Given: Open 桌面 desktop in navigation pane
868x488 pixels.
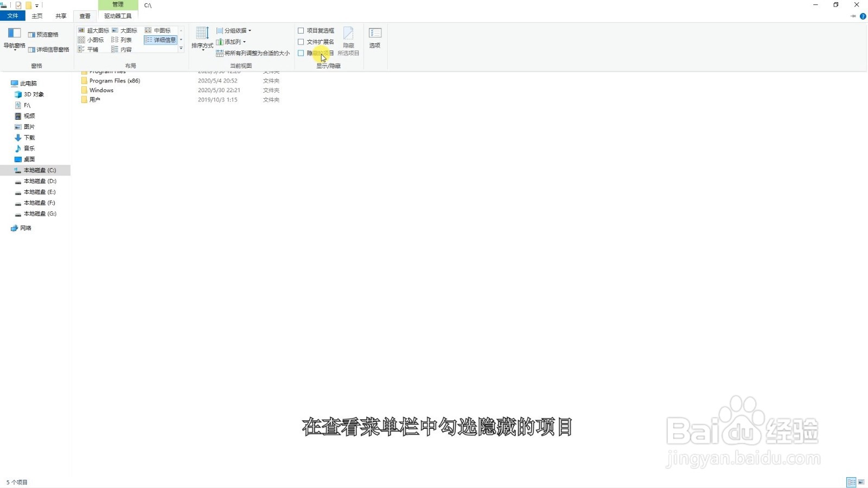Looking at the screenshot, I should pyautogui.click(x=25, y=159).
